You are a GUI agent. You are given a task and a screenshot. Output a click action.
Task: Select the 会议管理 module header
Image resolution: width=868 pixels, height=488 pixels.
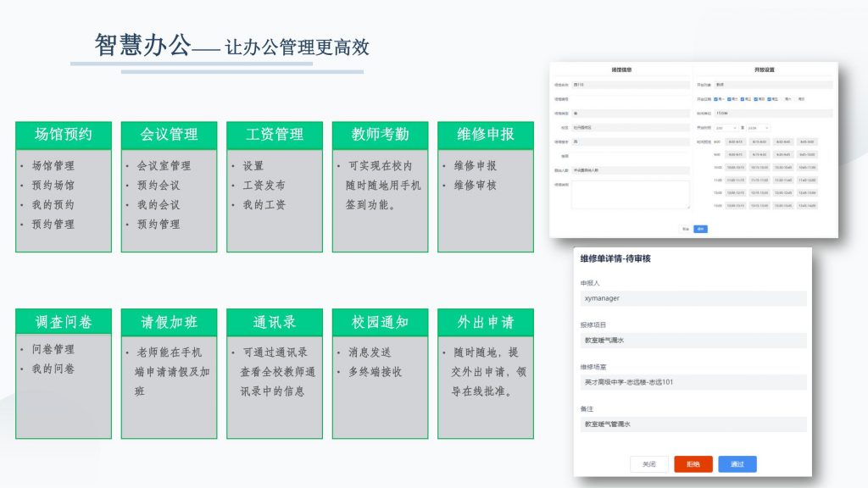point(169,135)
